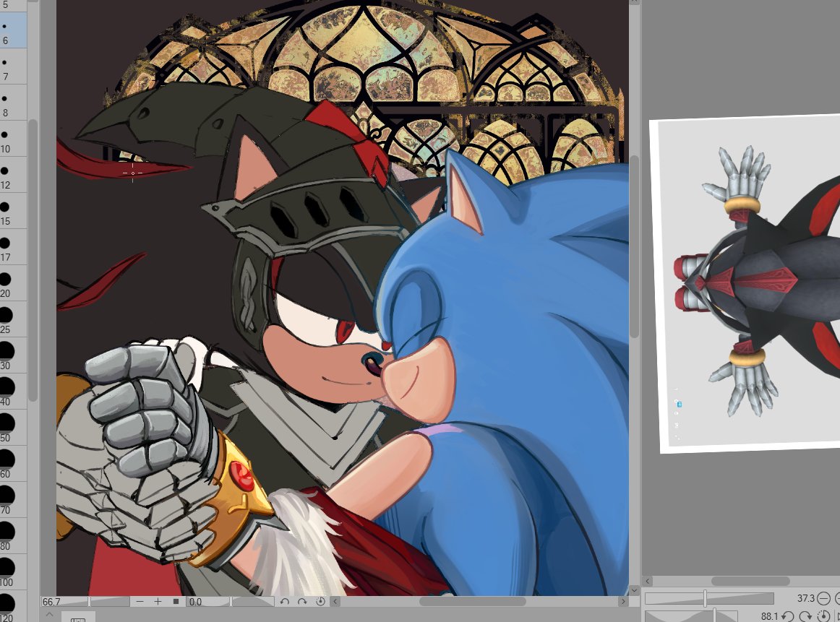
Task: Click Sub View zoom slider handle
Action: point(705,598)
